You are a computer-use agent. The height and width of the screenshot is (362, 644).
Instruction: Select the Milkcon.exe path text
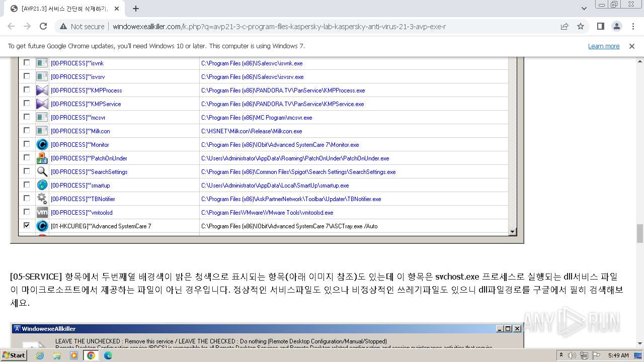tap(252, 131)
